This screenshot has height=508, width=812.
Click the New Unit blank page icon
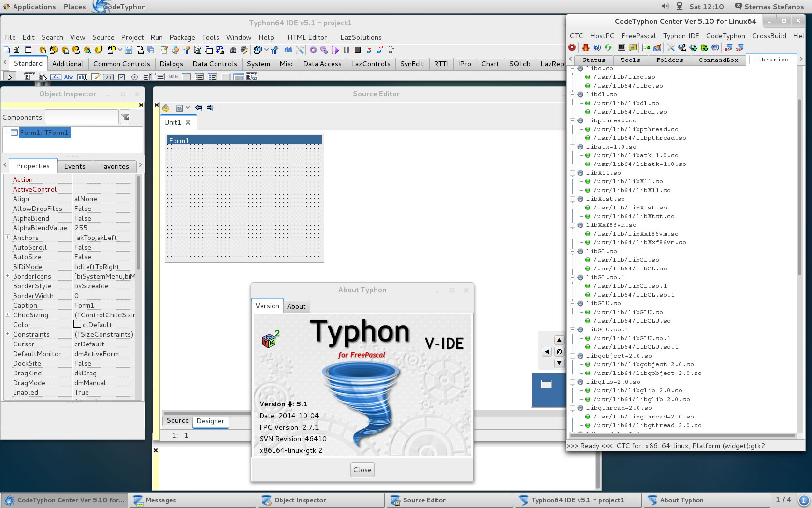(7, 50)
